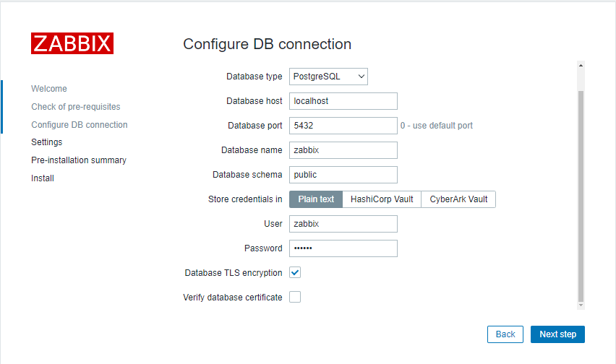Click the Database host field
616x364 pixels.
(x=343, y=101)
